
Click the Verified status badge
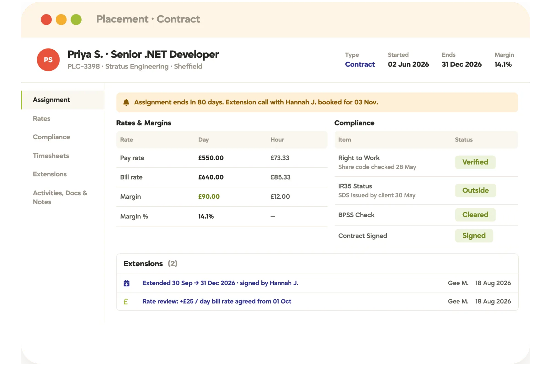coord(475,162)
